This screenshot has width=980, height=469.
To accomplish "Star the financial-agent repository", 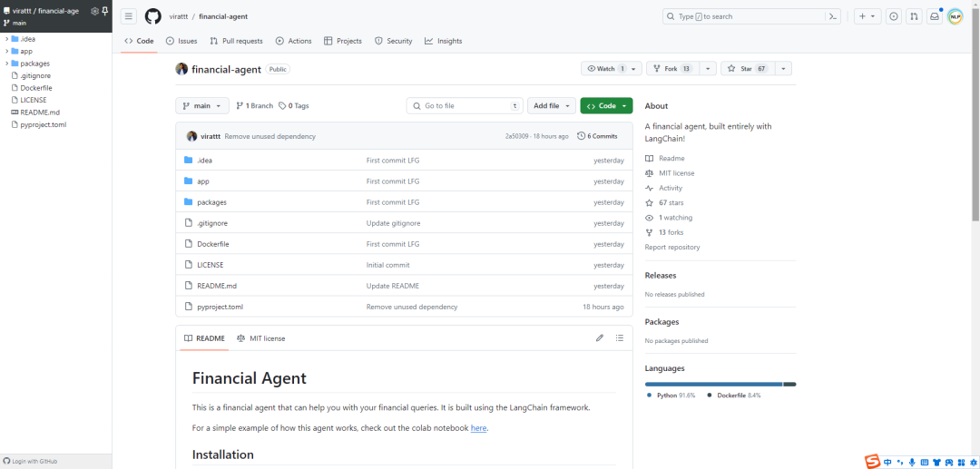I will (748, 69).
